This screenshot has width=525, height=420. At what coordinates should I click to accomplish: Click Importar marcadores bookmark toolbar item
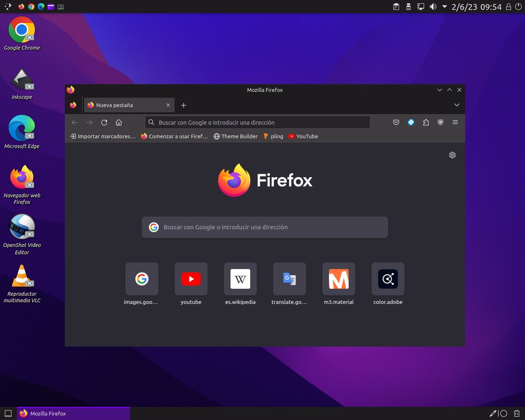click(103, 136)
